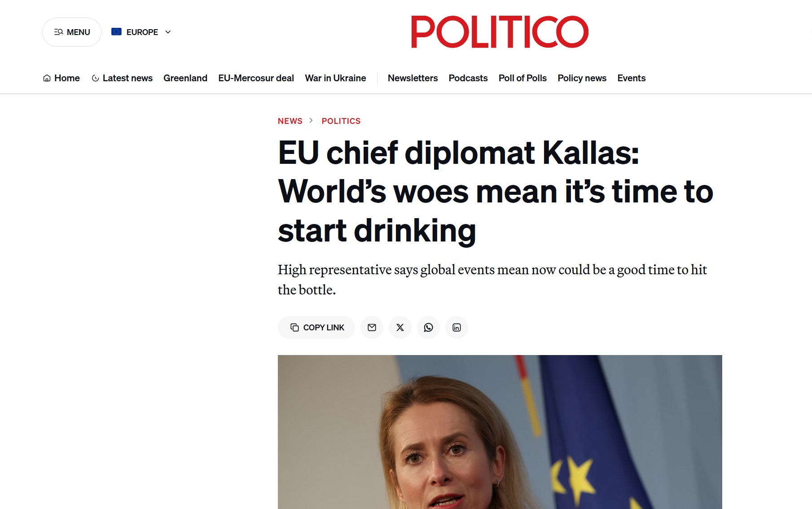Screen dimensions: 812x509
Task: Open the Podcasts page
Action: click(468, 78)
